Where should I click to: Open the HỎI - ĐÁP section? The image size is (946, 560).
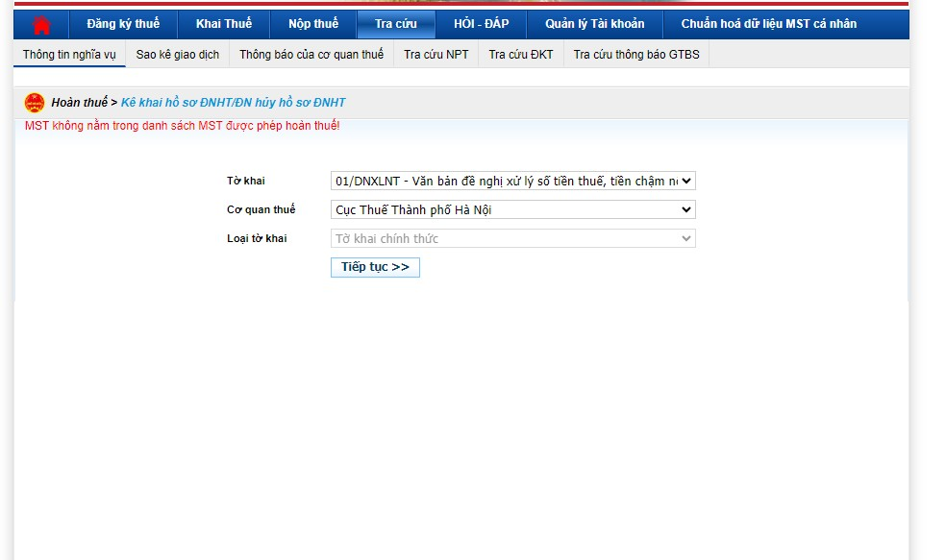[x=481, y=24]
